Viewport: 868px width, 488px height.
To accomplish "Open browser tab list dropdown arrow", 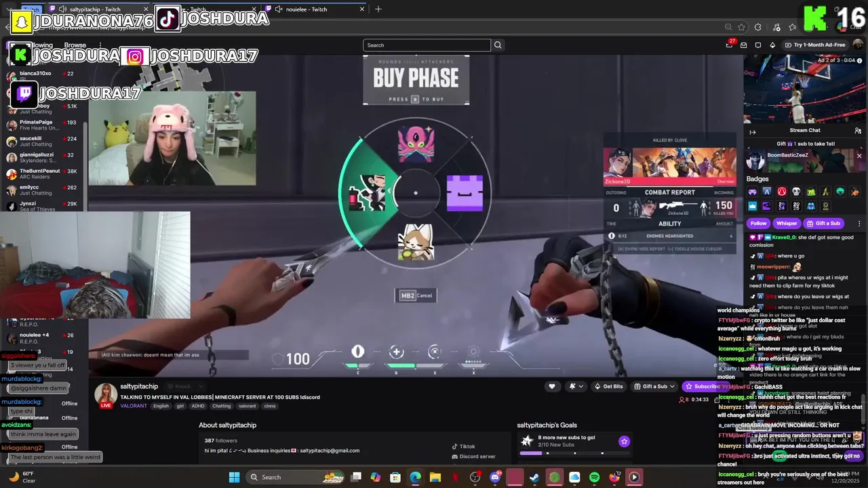I will [9, 9].
